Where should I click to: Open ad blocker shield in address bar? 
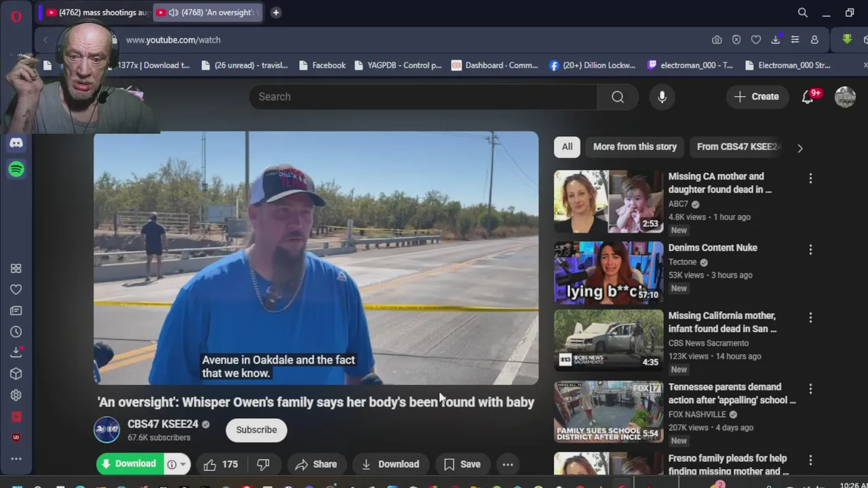[x=736, y=40]
